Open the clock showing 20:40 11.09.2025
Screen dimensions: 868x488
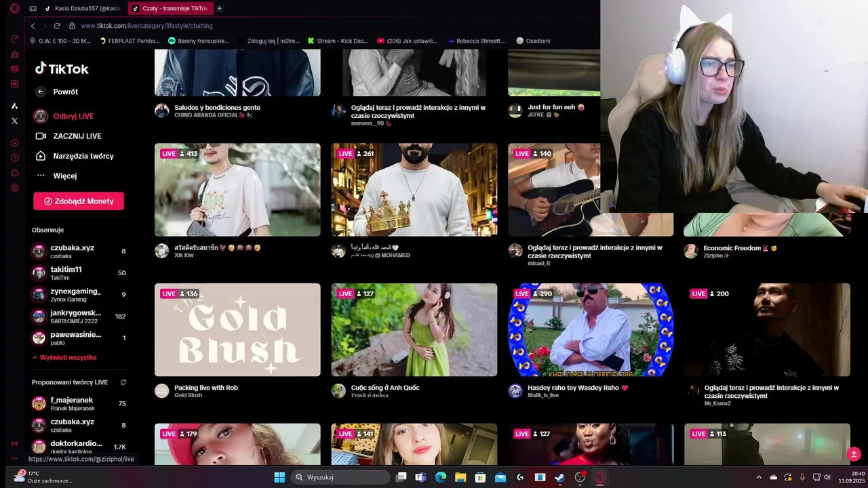853,477
